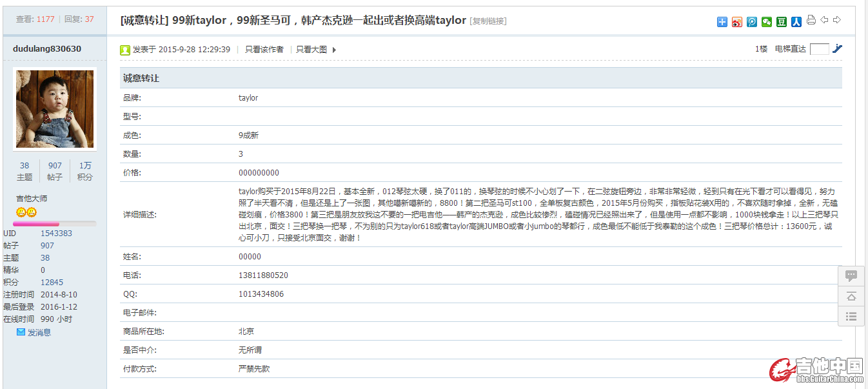This screenshot has width=868, height=389.
Task: Click 吉他大师 user group link
Action: pos(32,199)
